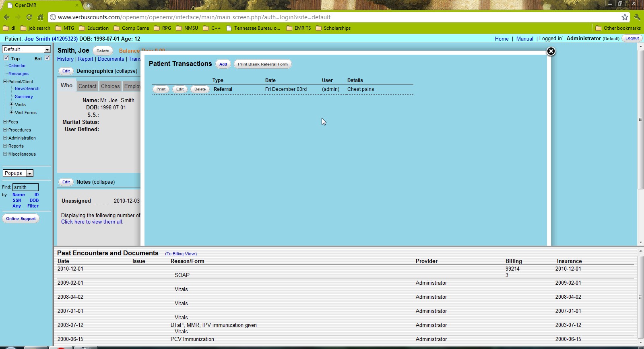The width and height of the screenshot is (644, 349).
Task: Click the Find patient search field
Action: [x=25, y=187]
